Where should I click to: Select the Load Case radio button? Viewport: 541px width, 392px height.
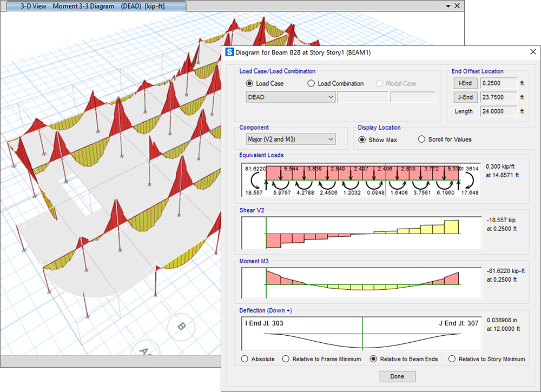pos(249,84)
